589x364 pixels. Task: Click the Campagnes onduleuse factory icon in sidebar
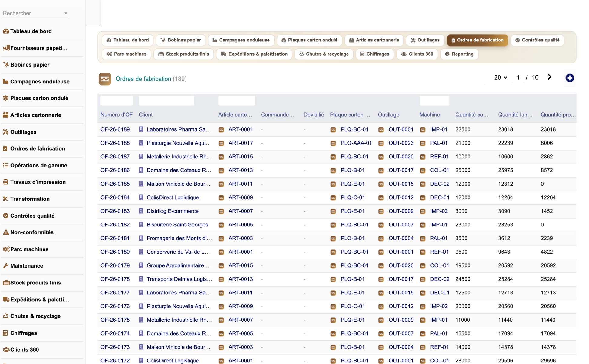(x=6, y=82)
